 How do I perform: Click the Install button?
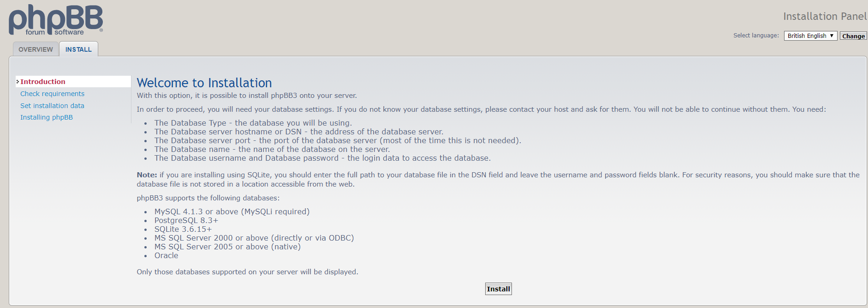pyautogui.click(x=498, y=289)
